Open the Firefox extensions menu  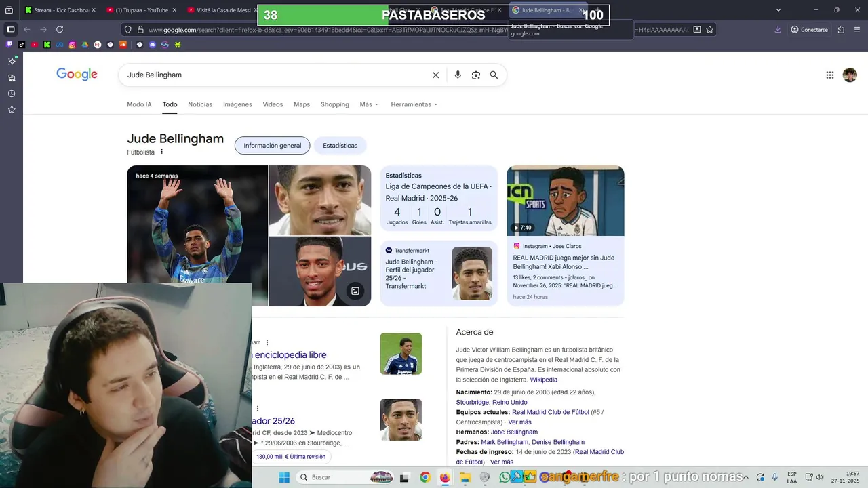(x=841, y=29)
